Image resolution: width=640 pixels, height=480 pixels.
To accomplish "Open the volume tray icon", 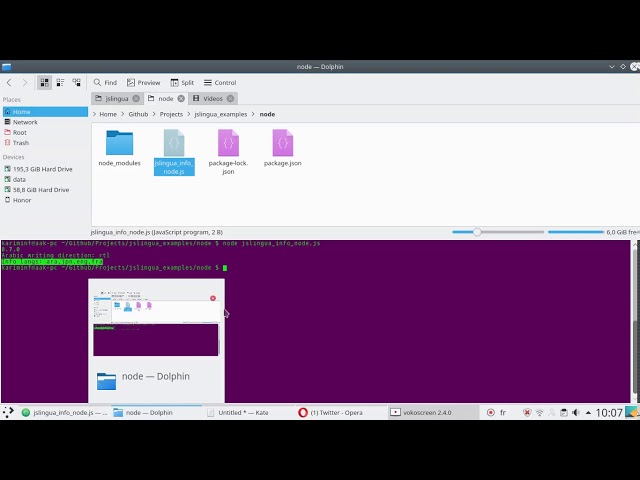I will [576, 413].
